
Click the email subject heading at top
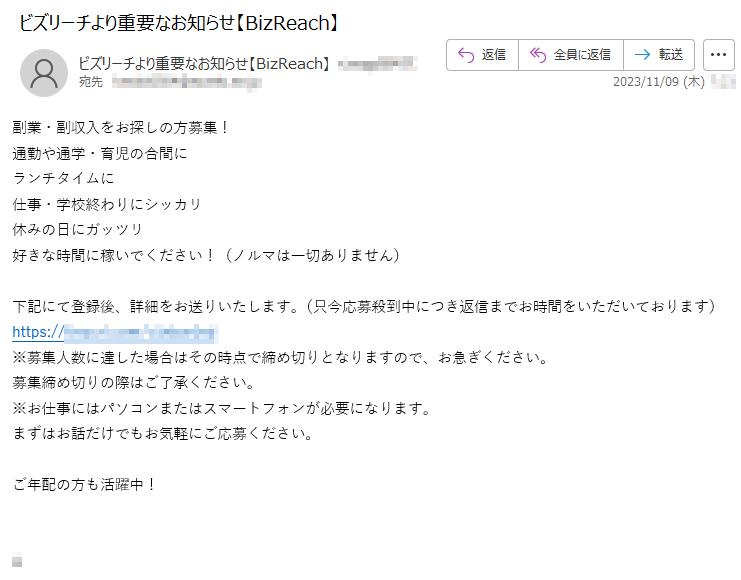coord(179,23)
